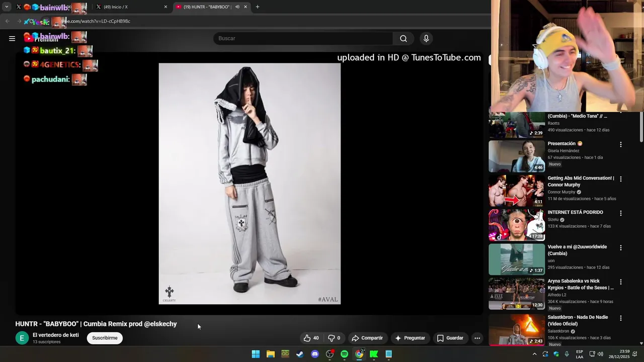The image size is (644, 362).
Task: Open the Vuelve a mi cumbia thumbnail
Action: 517,259
